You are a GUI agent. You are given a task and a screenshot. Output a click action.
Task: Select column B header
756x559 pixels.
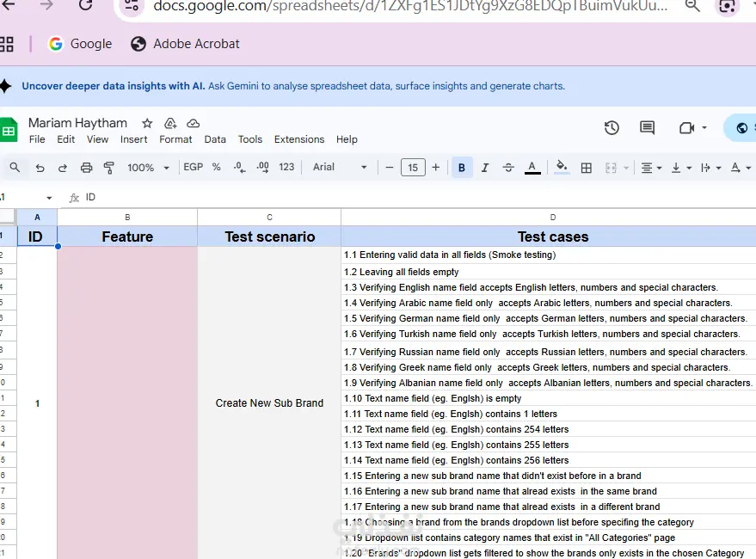pyautogui.click(x=127, y=218)
